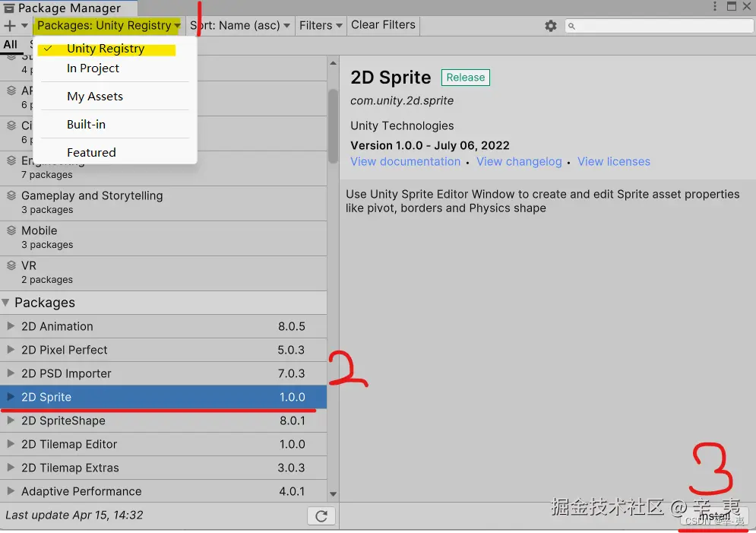Image resolution: width=756 pixels, height=533 pixels.
Task: Switch to the All tab
Action: [11, 44]
